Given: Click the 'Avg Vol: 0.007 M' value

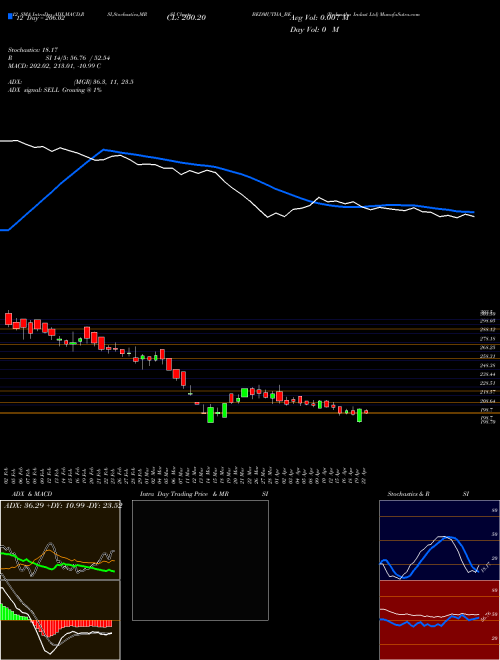Looking at the screenshot, I should pos(320,18).
